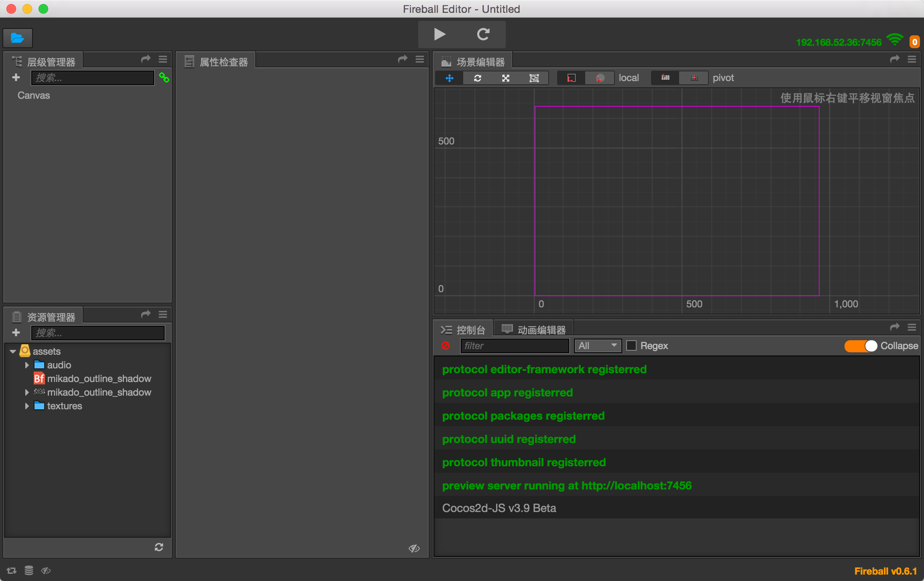Pop out the 场景编辑器 panel

click(x=895, y=59)
